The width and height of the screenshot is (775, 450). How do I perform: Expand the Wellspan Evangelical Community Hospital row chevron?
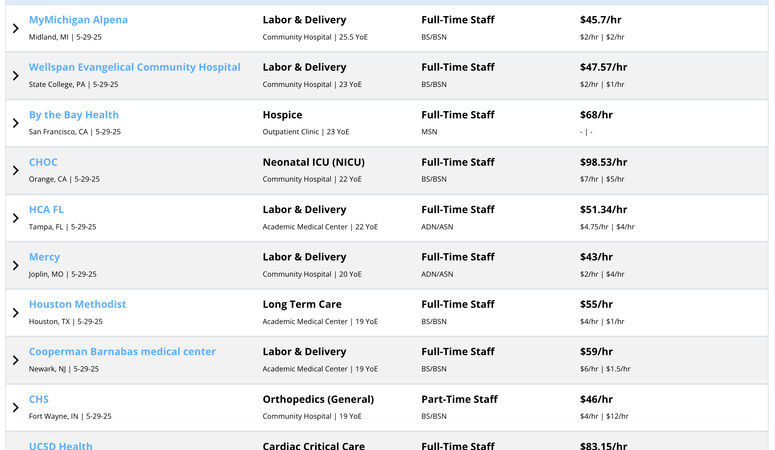point(16,76)
